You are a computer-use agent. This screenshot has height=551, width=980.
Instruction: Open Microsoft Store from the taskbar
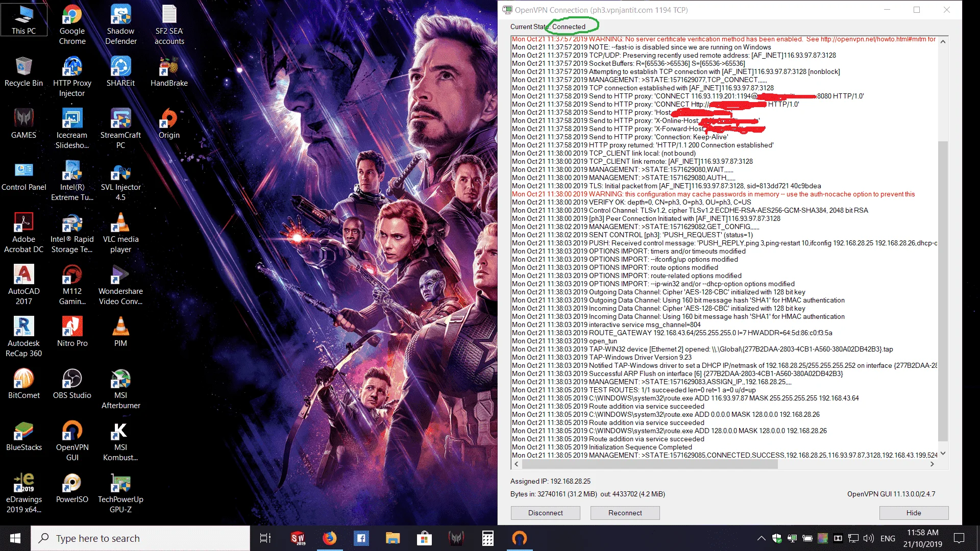pos(424,538)
